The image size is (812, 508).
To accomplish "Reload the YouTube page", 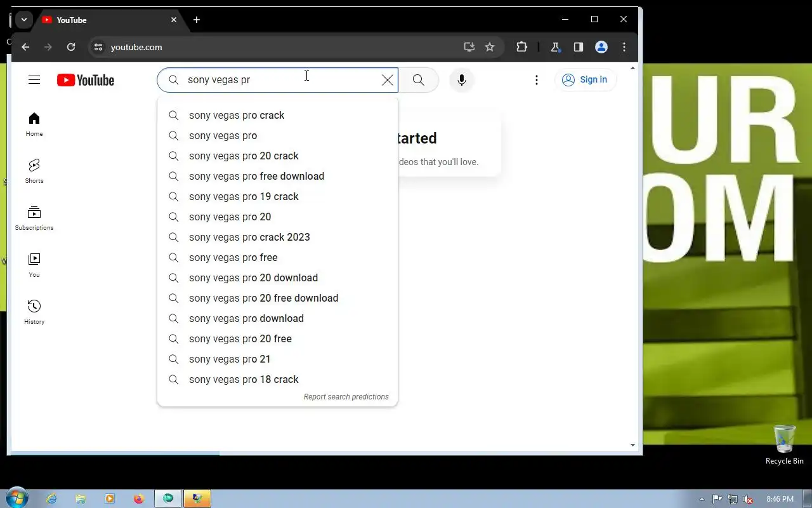I will pyautogui.click(x=71, y=47).
